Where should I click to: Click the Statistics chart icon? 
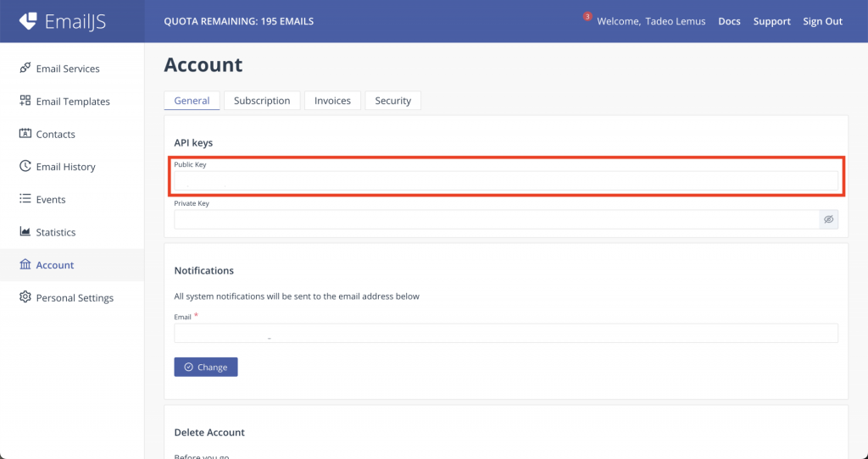tap(25, 231)
